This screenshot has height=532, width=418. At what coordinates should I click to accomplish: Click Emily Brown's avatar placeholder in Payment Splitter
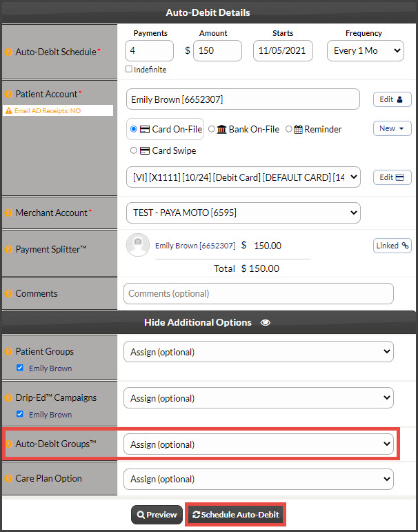(138, 245)
